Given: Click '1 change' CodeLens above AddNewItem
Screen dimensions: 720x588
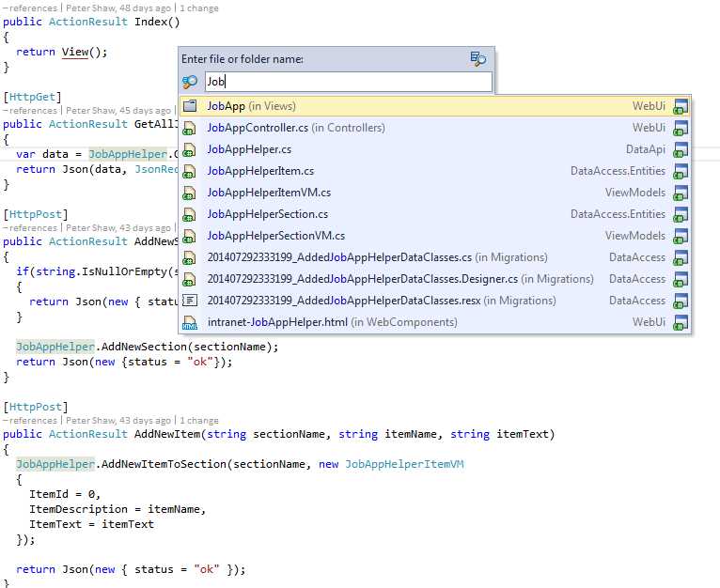Looking at the screenshot, I should pos(199,421).
